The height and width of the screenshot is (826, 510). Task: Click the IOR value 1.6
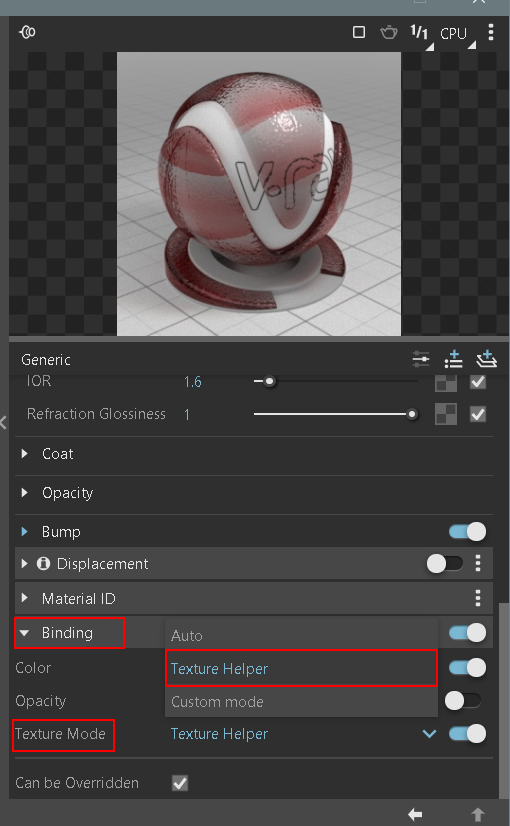pos(193,382)
